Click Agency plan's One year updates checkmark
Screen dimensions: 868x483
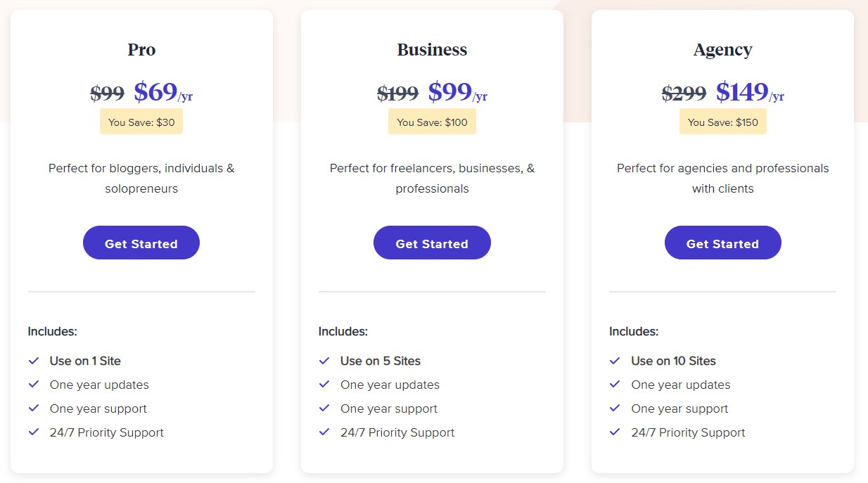click(615, 385)
